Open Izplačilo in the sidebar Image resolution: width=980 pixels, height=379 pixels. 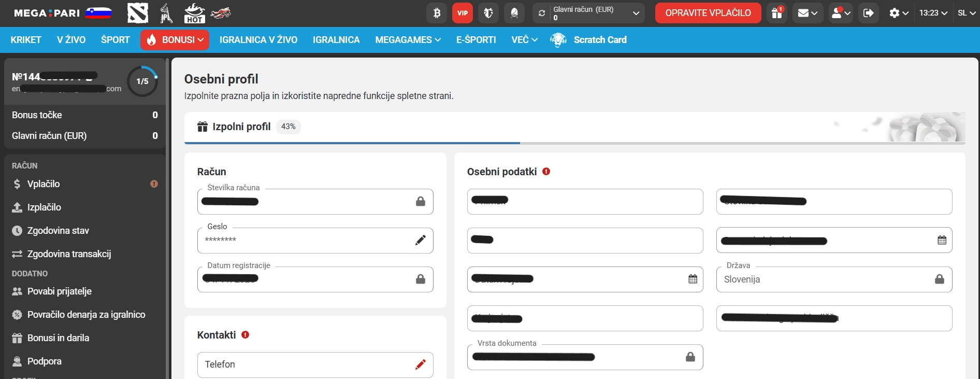coord(85,207)
